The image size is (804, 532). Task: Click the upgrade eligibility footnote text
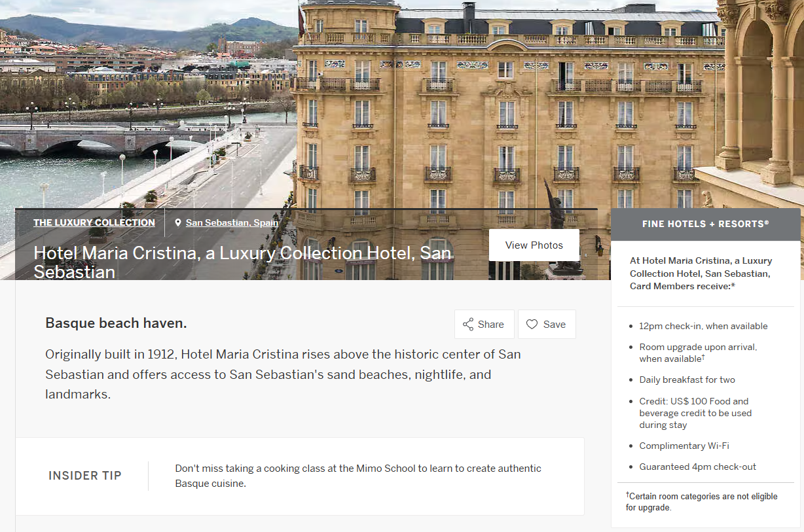702,502
